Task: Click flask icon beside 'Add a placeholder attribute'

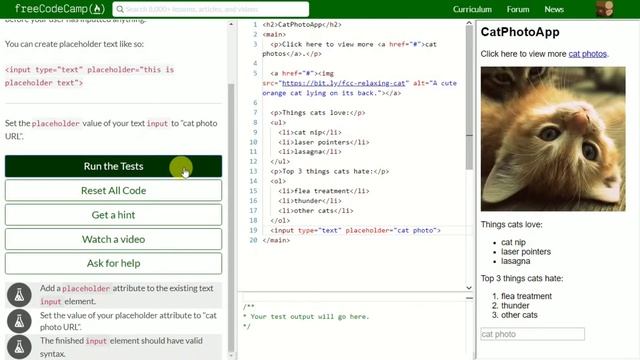Action: point(19,295)
